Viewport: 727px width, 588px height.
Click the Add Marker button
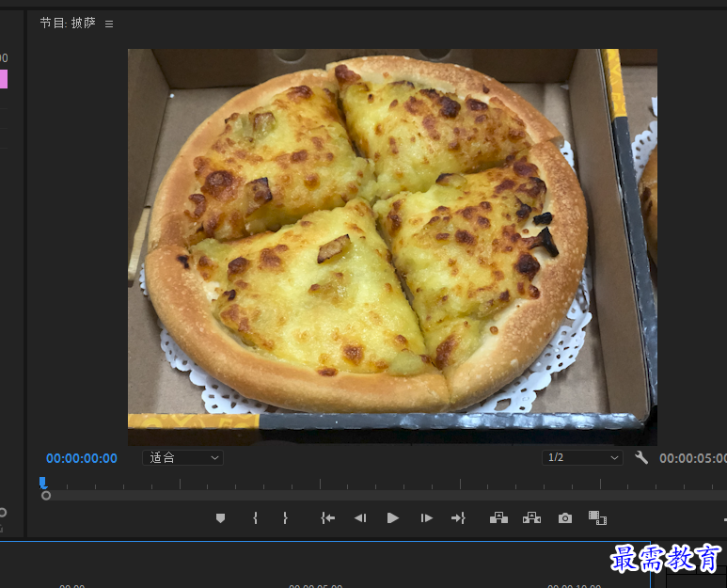coord(221,518)
